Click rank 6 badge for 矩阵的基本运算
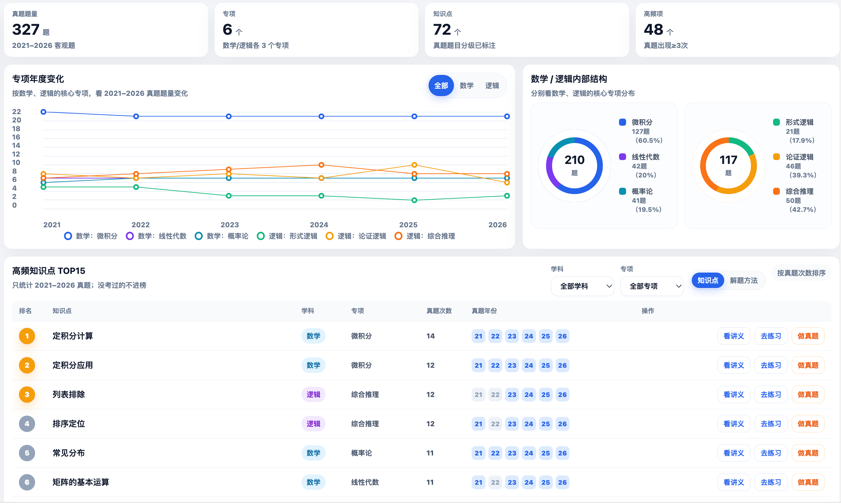 coord(27,482)
